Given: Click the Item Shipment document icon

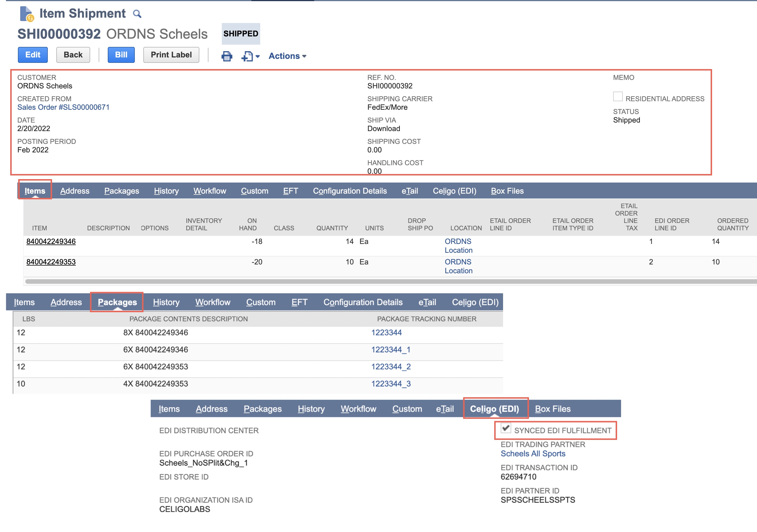Looking at the screenshot, I should point(27,14).
